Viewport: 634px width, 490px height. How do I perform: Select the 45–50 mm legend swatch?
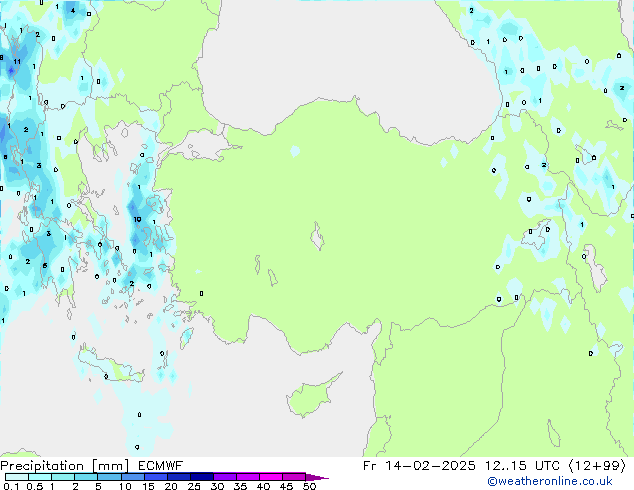tap(294, 477)
